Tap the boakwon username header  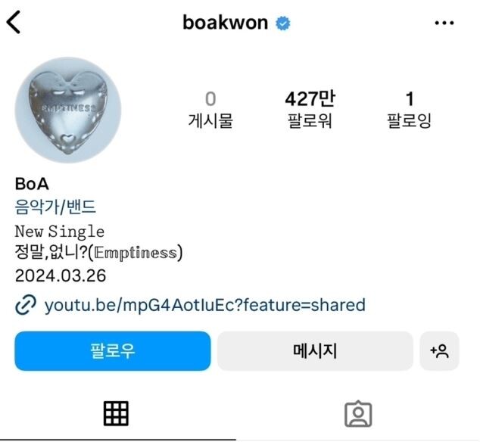[226, 23]
